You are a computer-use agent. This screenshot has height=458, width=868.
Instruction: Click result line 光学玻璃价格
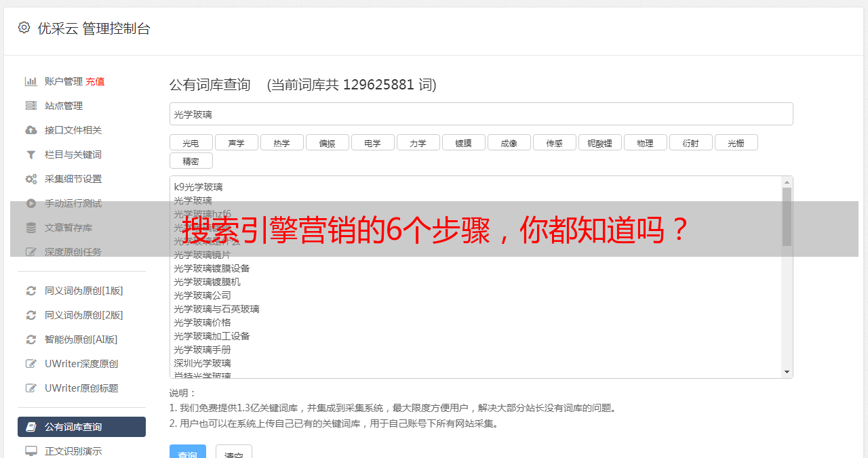202,322
